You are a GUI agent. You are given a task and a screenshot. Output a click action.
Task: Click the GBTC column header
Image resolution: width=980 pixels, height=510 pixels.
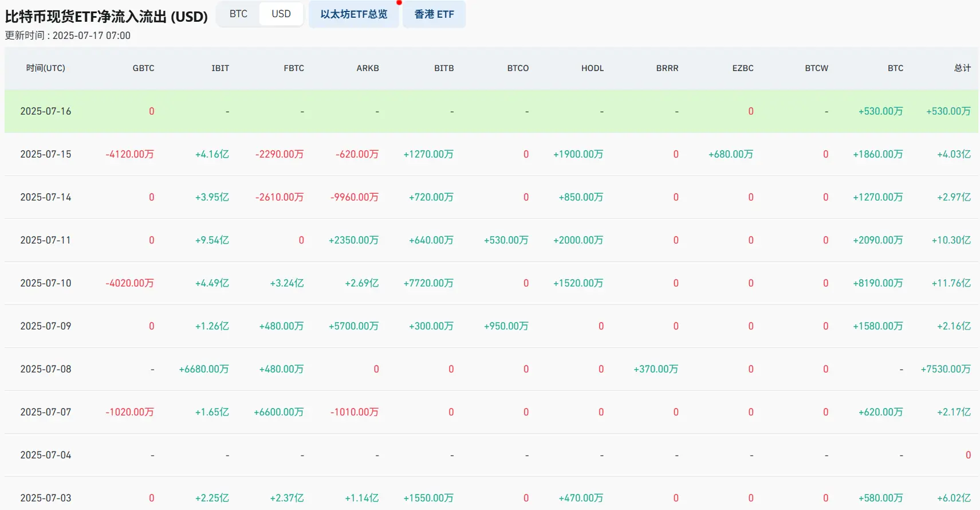coord(144,68)
